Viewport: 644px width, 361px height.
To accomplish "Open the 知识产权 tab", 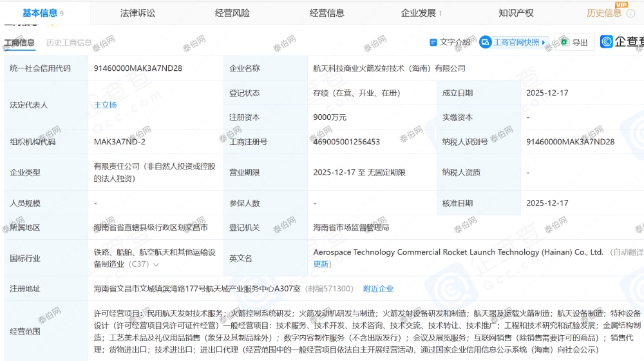I will [516, 13].
